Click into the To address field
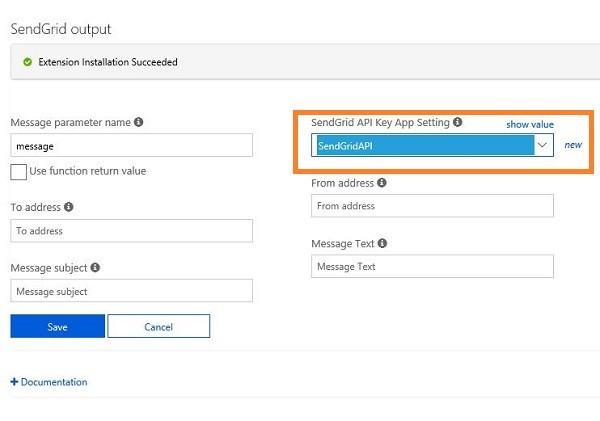The image size is (600, 421). (131, 231)
